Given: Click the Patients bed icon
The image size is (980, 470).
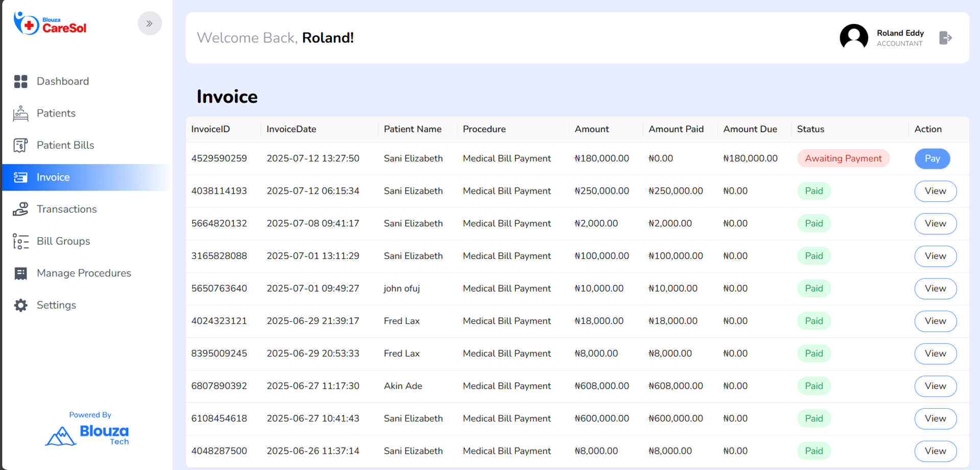Looking at the screenshot, I should pyautogui.click(x=20, y=113).
